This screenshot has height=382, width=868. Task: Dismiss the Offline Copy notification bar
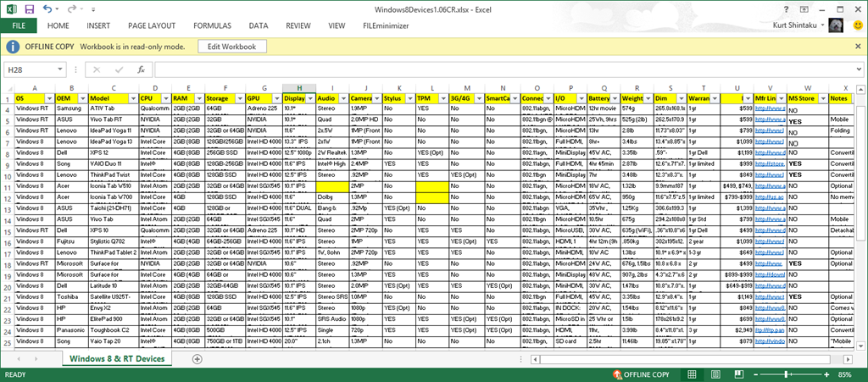coord(856,47)
